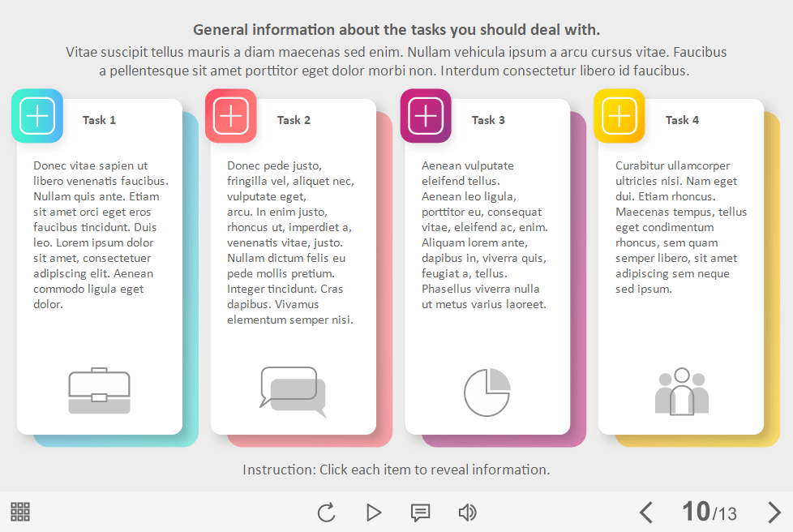Click the people group icon in Task 4
Image resolution: width=793 pixels, height=532 pixels.
pyautogui.click(x=681, y=392)
